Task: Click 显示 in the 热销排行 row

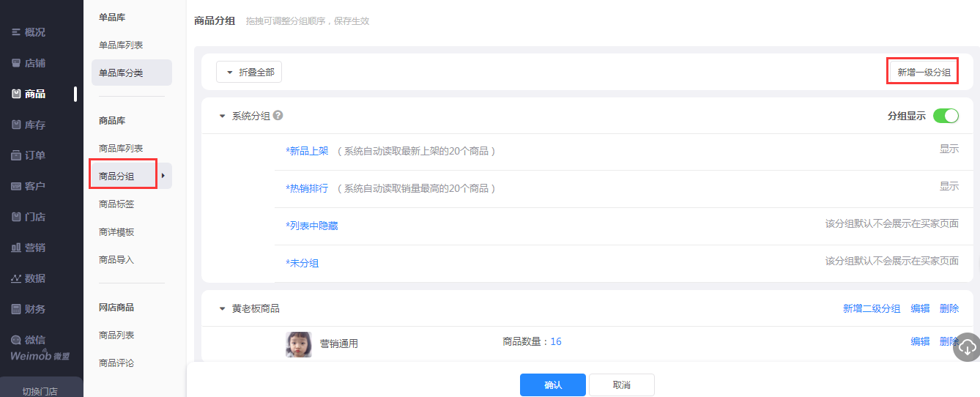Action: [949, 186]
